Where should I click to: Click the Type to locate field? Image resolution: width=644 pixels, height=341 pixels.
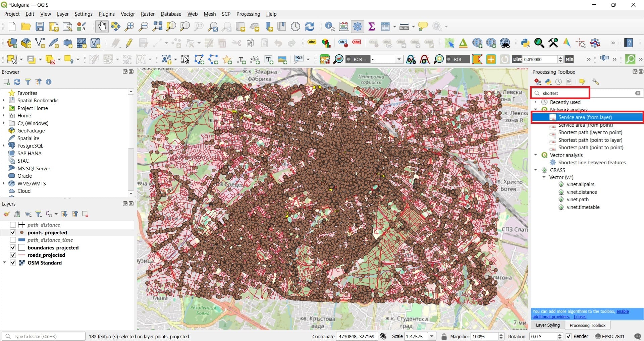pos(44,336)
